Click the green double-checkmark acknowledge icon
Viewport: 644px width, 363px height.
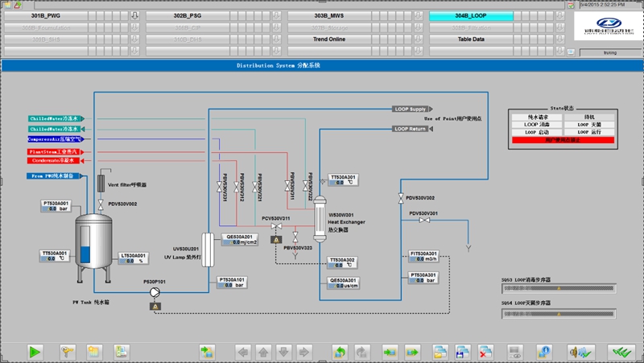click(x=620, y=352)
